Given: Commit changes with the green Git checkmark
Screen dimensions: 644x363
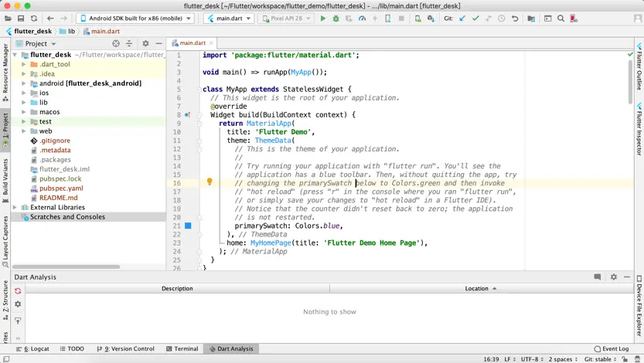Looking at the screenshot, I should pyautogui.click(x=475, y=19).
